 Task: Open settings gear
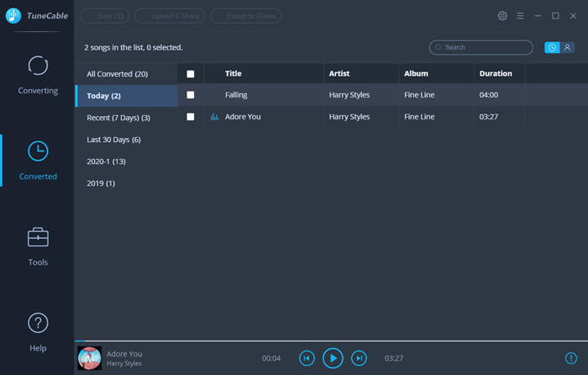502,16
